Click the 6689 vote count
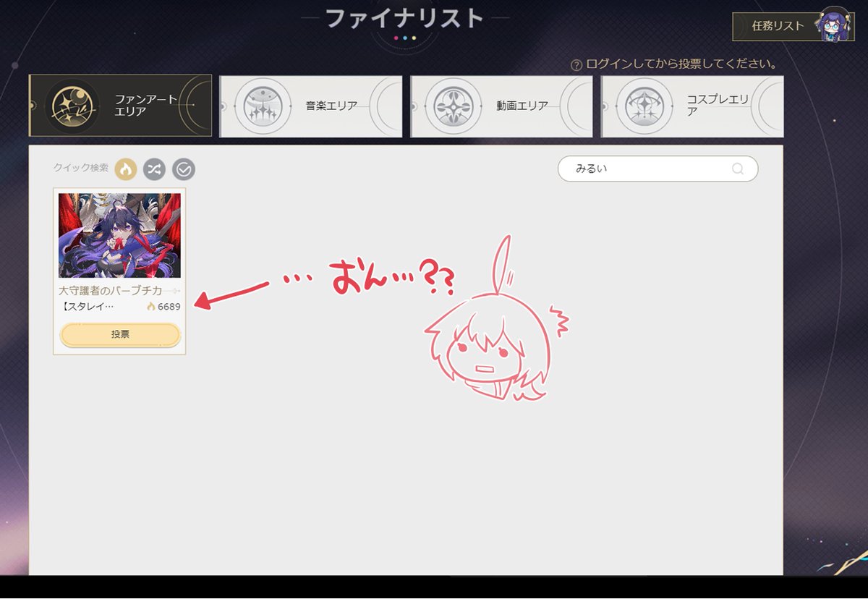868x599 pixels. click(169, 307)
